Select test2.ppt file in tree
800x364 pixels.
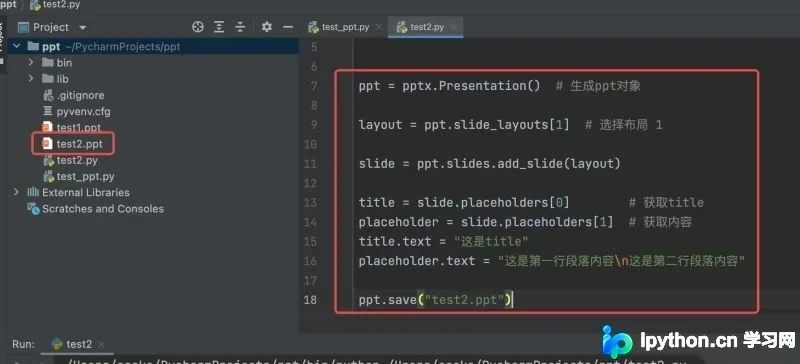click(80, 144)
